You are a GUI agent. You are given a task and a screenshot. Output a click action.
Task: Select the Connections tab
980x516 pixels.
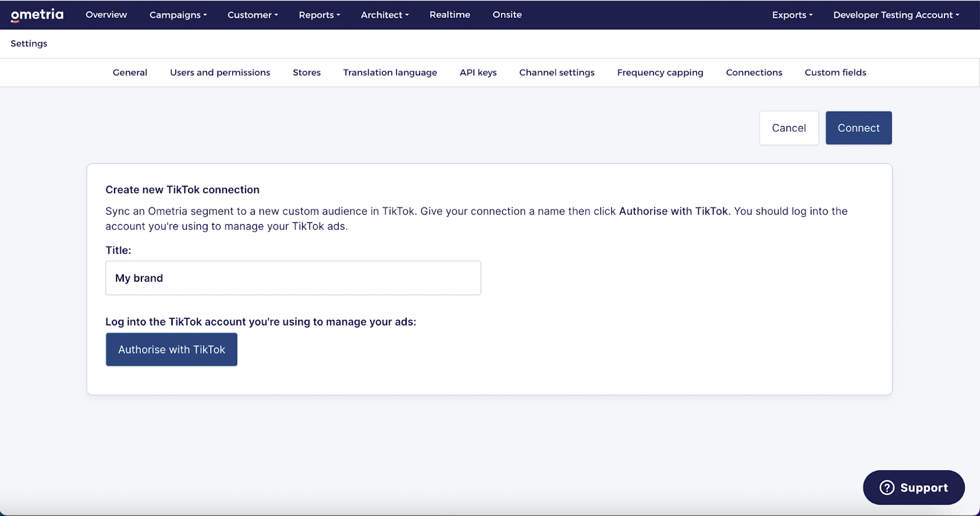point(754,72)
